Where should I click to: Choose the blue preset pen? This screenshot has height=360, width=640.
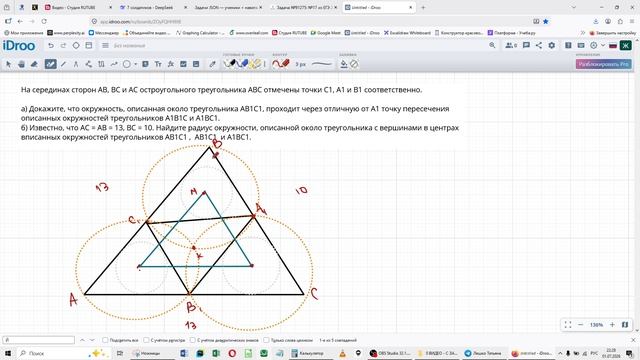pyautogui.click(x=242, y=64)
